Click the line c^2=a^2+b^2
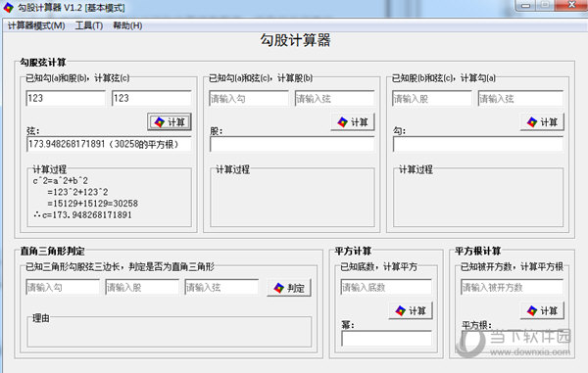The width and height of the screenshot is (588, 373). [61, 181]
